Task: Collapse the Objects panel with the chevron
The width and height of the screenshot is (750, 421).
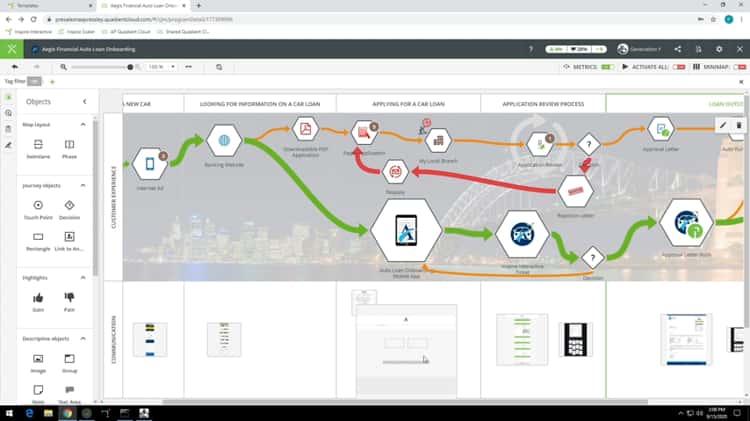Action: tap(85, 101)
